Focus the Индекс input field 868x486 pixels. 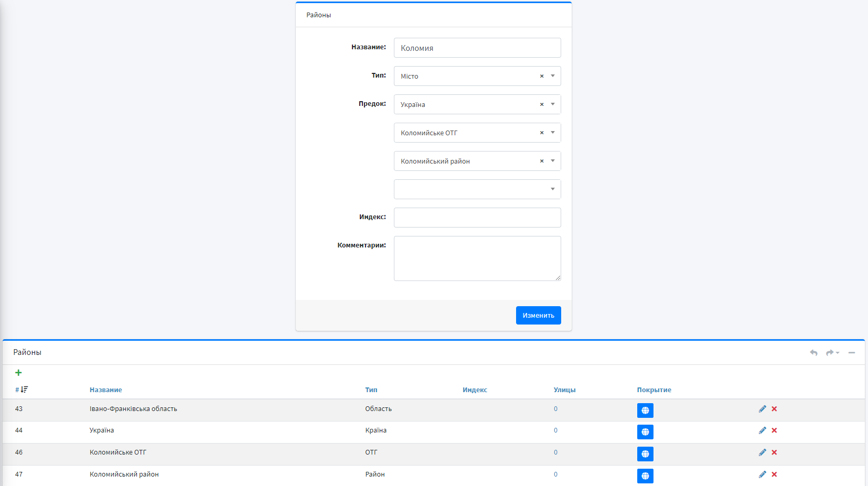pos(477,218)
